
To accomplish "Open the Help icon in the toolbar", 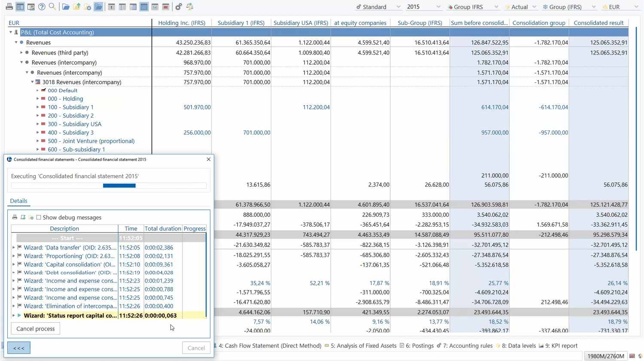I will (41, 6).
